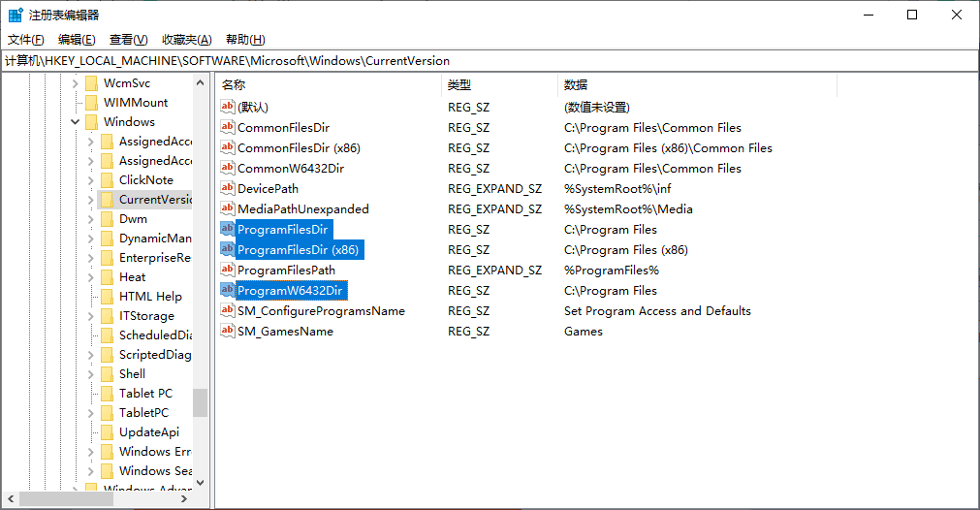Screen dimensions: 980x510
Task: Click the folder icon of ClickNote key
Action: click(107, 180)
